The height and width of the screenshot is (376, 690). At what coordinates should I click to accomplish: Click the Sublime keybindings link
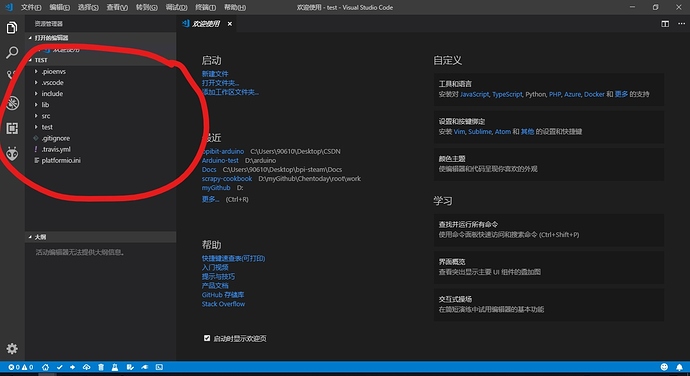tap(480, 132)
